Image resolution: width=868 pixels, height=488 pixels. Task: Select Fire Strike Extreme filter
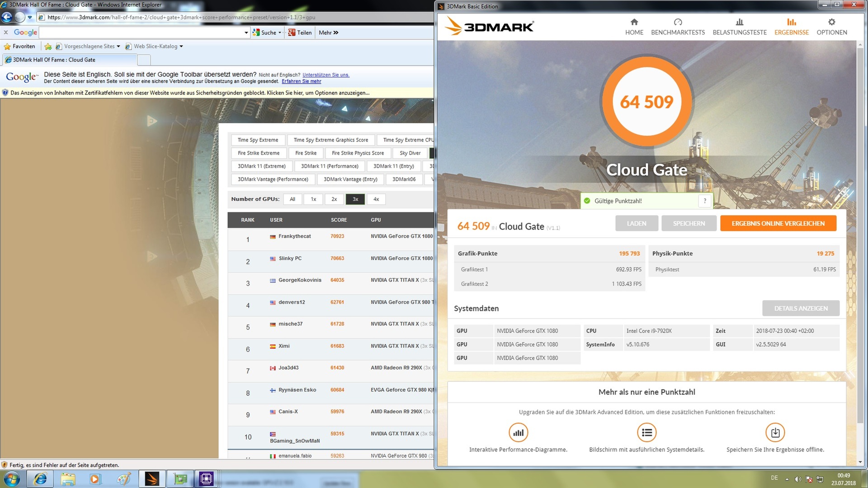[x=259, y=153]
